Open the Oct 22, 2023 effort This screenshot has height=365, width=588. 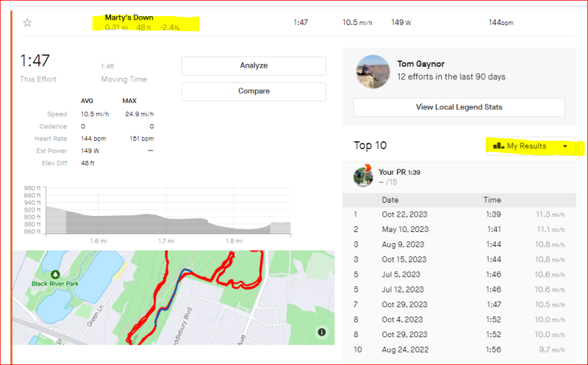[x=404, y=214]
